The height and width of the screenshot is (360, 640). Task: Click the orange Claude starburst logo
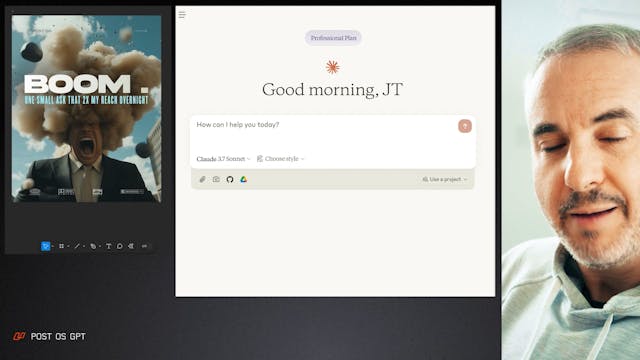click(x=333, y=67)
